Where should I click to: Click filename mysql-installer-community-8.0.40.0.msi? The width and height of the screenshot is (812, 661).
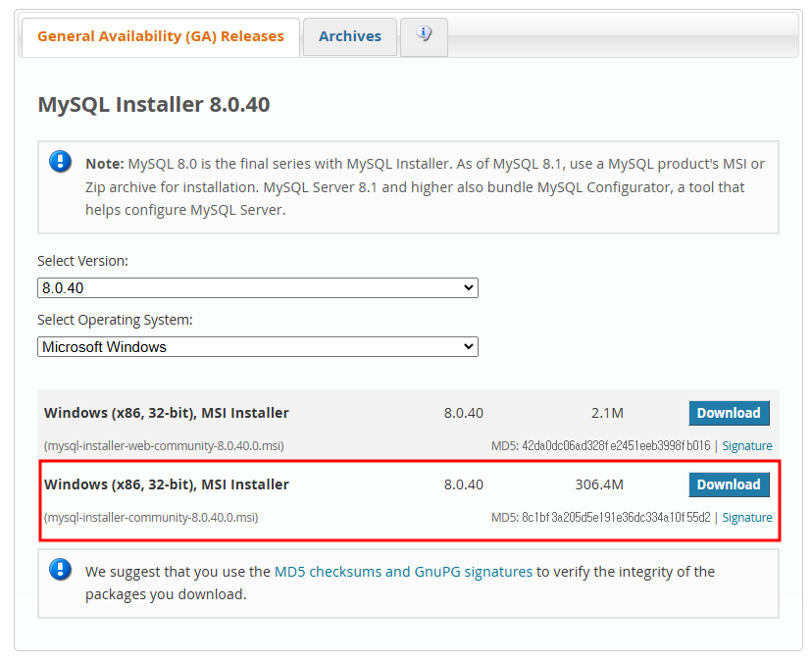tap(151, 518)
